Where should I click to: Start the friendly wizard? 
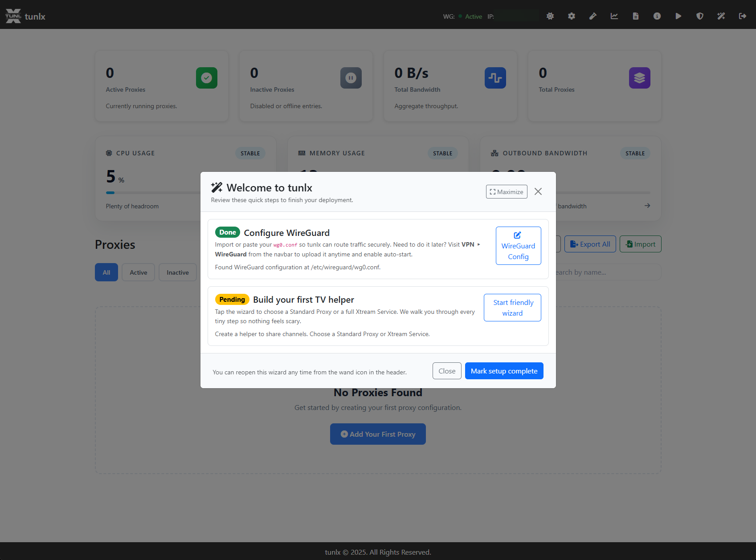[512, 308]
